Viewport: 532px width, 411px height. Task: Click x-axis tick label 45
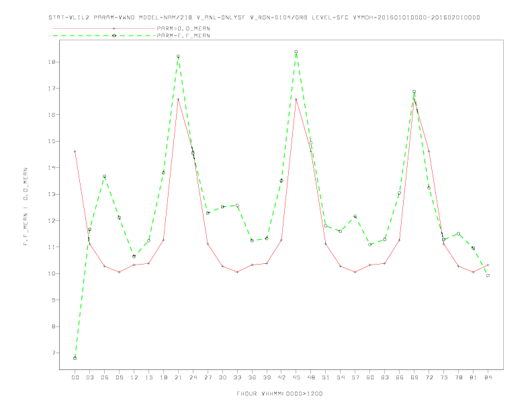click(296, 377)
